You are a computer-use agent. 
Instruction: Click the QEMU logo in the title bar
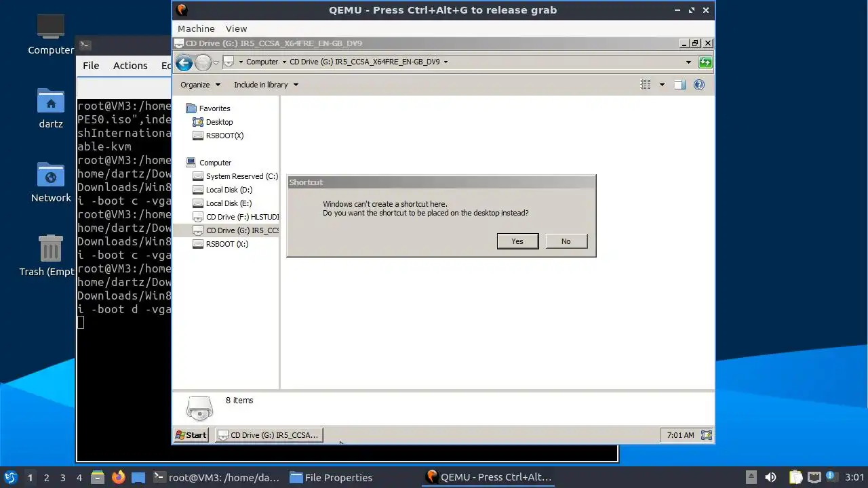(x=181, y=10)
